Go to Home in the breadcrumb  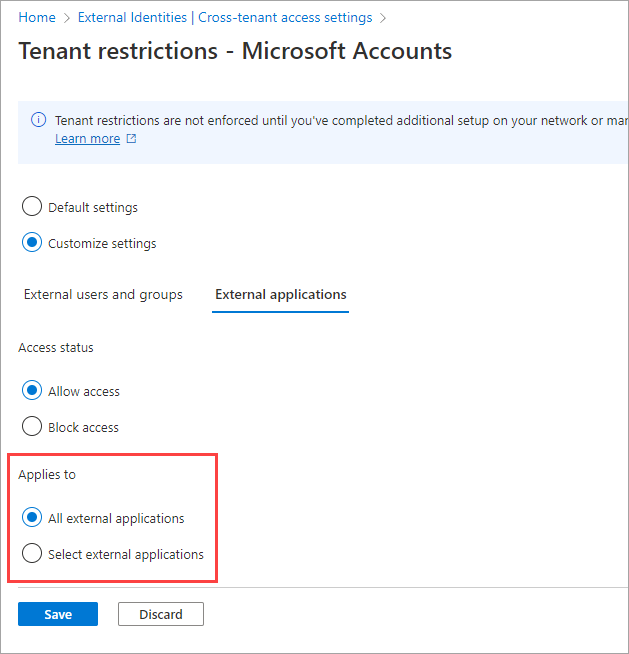point(37,17)
